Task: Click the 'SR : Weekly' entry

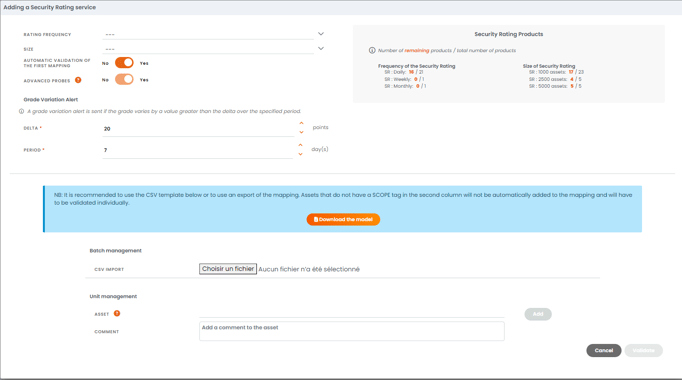Action: tap(404, 80)
